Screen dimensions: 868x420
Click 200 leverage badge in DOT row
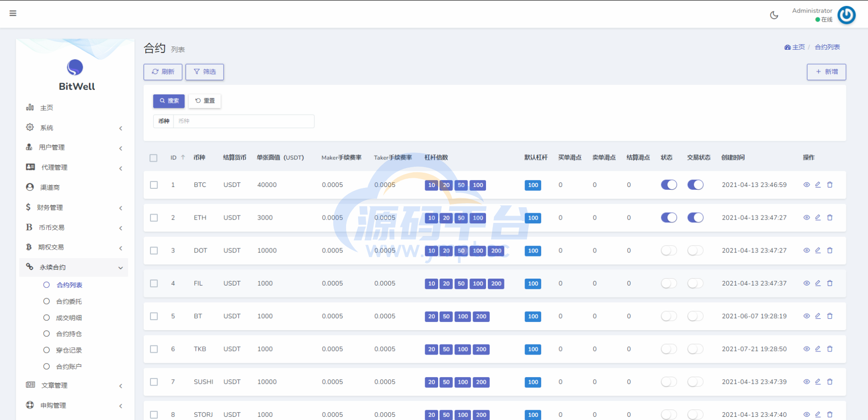pyautogui.click(x=496, y=251)
